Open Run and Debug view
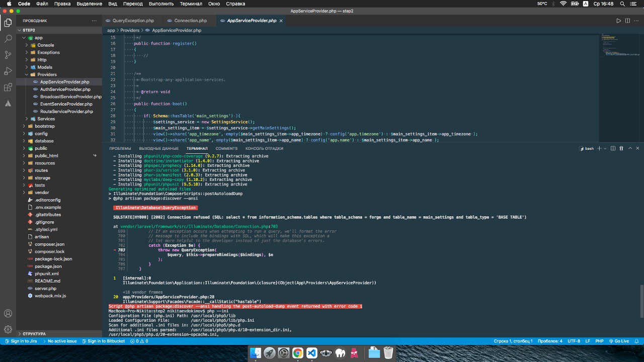This screenshot has width=644, height=362. click(x=8, y=71)
